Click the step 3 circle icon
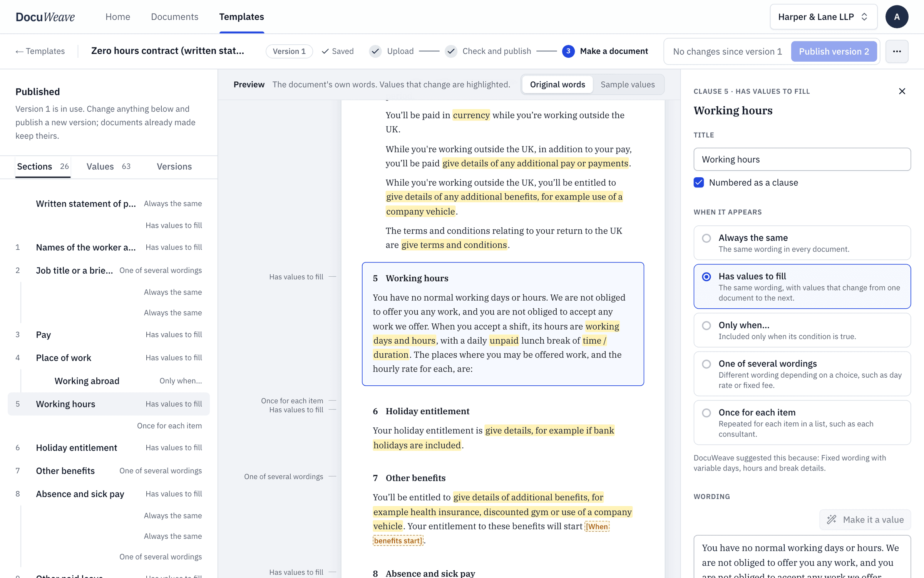The height and width of the screenshot is (578, 924). coord(568,51)
